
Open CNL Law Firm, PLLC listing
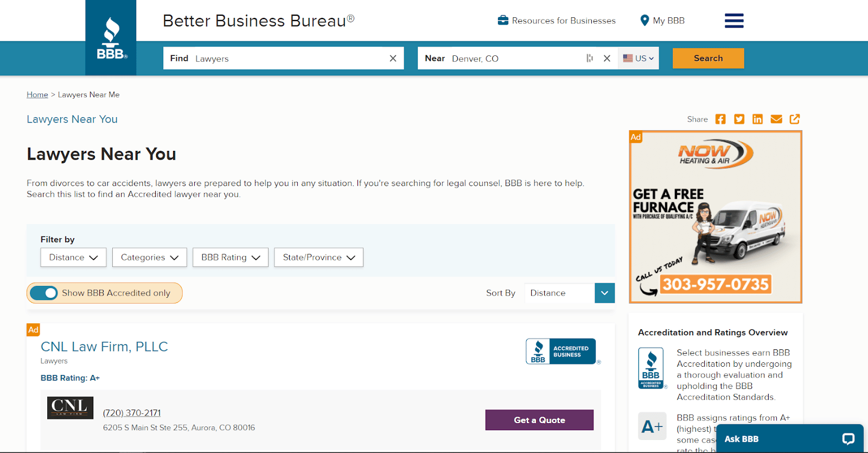coord(104,347)
